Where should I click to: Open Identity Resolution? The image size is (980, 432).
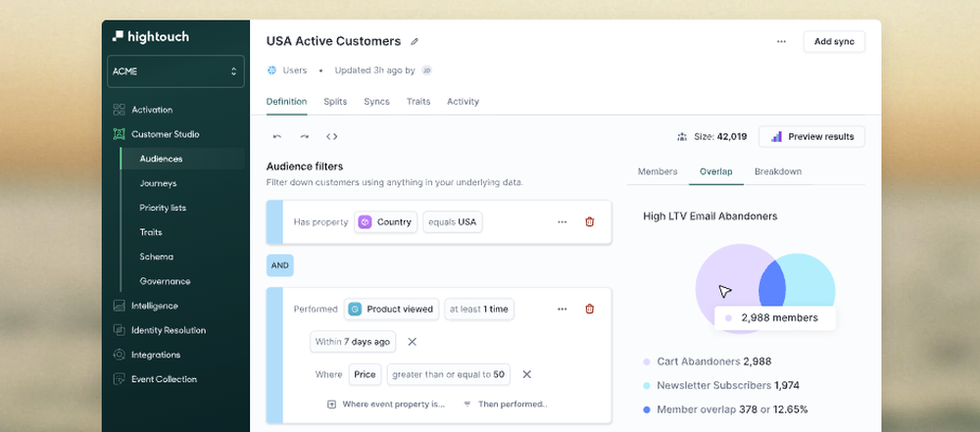pos(169,330)
